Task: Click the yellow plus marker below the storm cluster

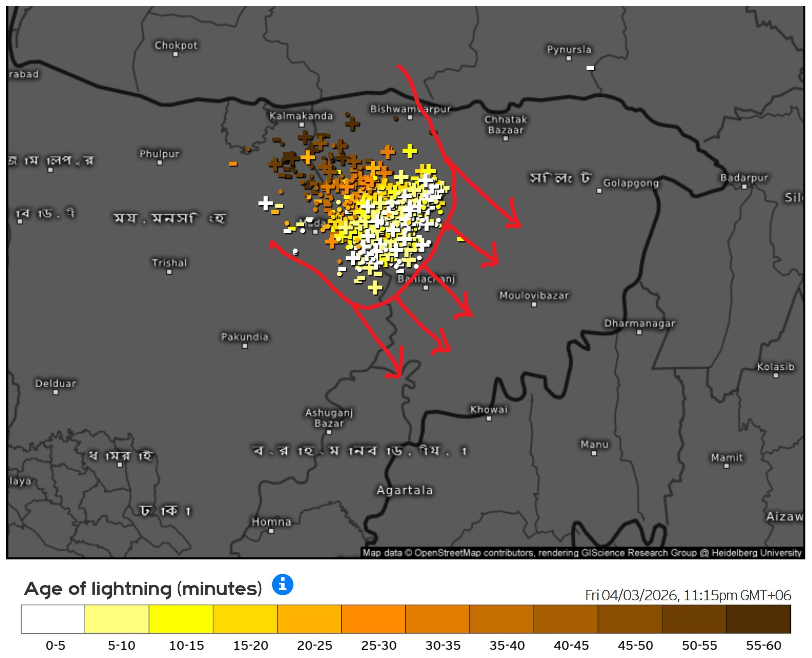Action: pyautogui.click(x=375, y=288)
